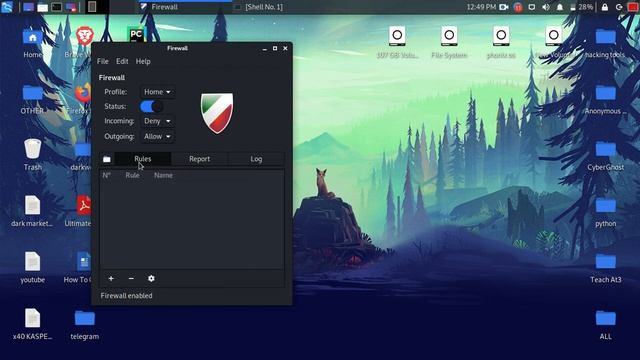Click the file manager launcher in panel
This screenshot has width=640, height=360.
tap(42, 7)
